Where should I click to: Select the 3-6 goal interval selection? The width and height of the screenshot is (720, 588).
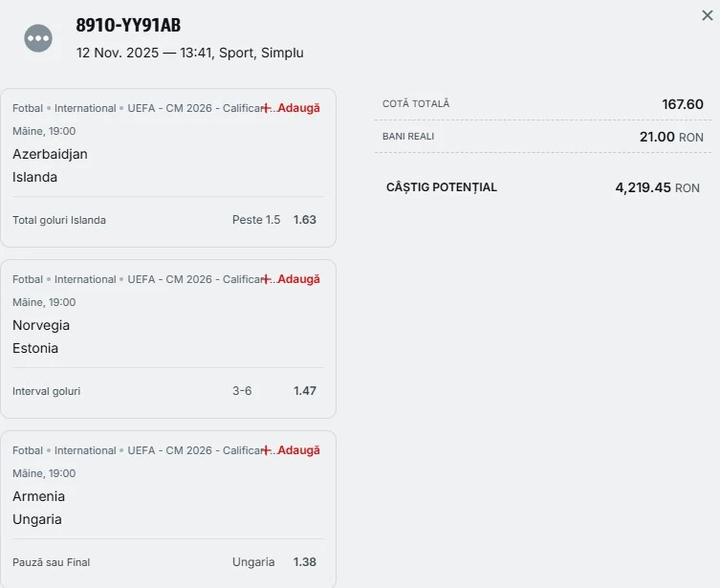point(242,391)
